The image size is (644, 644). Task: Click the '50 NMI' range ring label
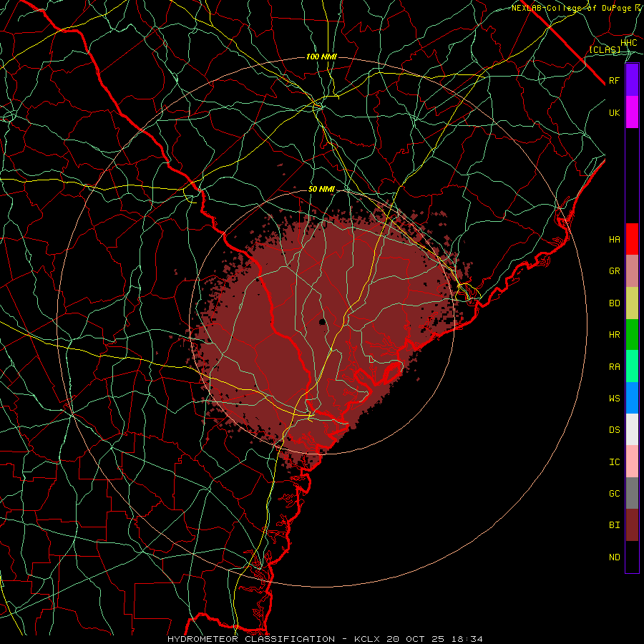321,190
